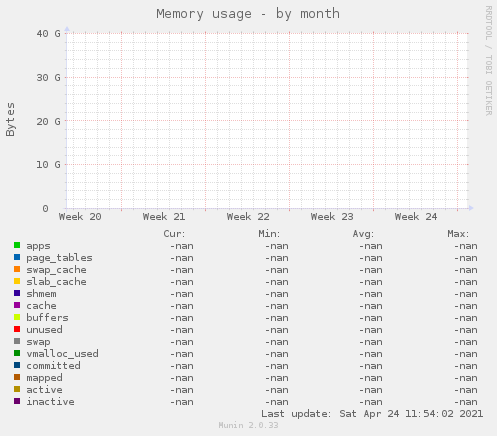Viewport: 497px width, 436px height.
Task: Click the cache row Cur '-nan' value
Action: point(182,306)
